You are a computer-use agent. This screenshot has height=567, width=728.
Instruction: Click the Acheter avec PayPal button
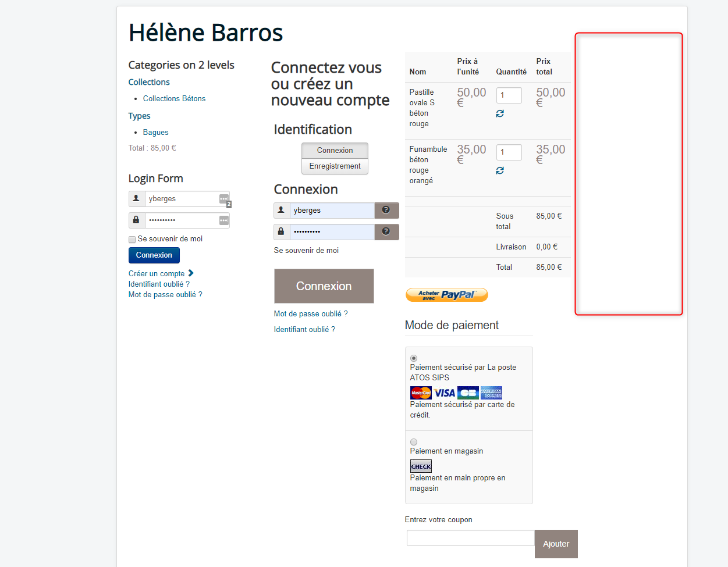pyautogui.click(x=446, y=295)
